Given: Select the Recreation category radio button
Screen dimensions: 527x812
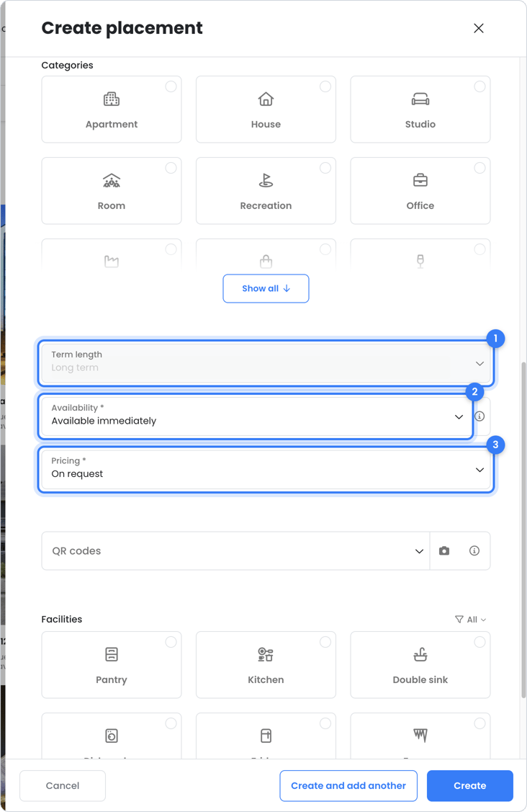Looking at the screenshot, I should (x=325, y=168).
